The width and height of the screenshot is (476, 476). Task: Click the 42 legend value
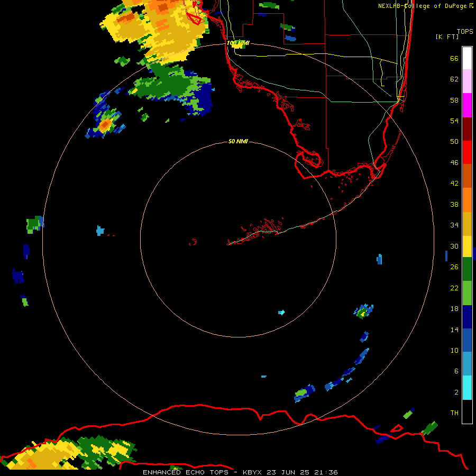click(454, 184)
